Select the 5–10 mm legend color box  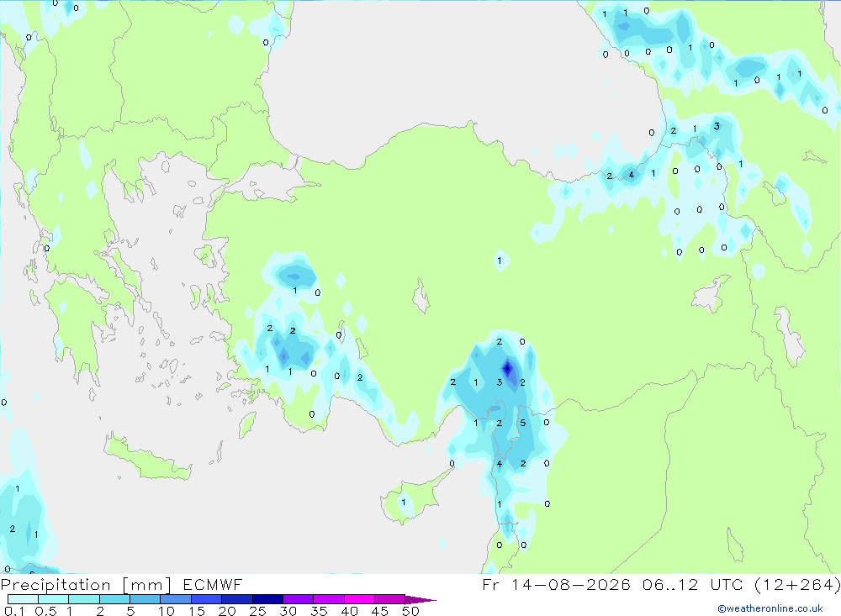[145, 599]
